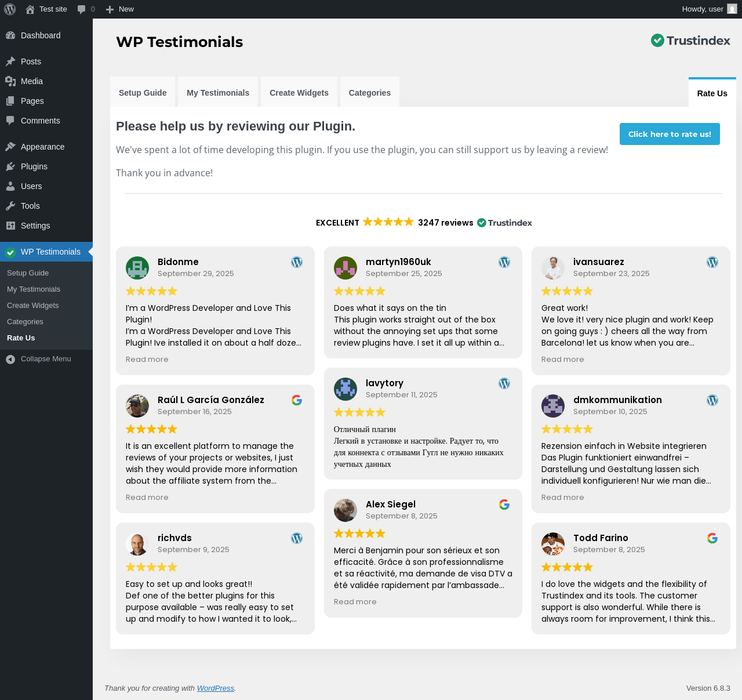This screenshot has width=742, height=700.
Task: Click Todd Farino's profile photo
Action: 553,544
